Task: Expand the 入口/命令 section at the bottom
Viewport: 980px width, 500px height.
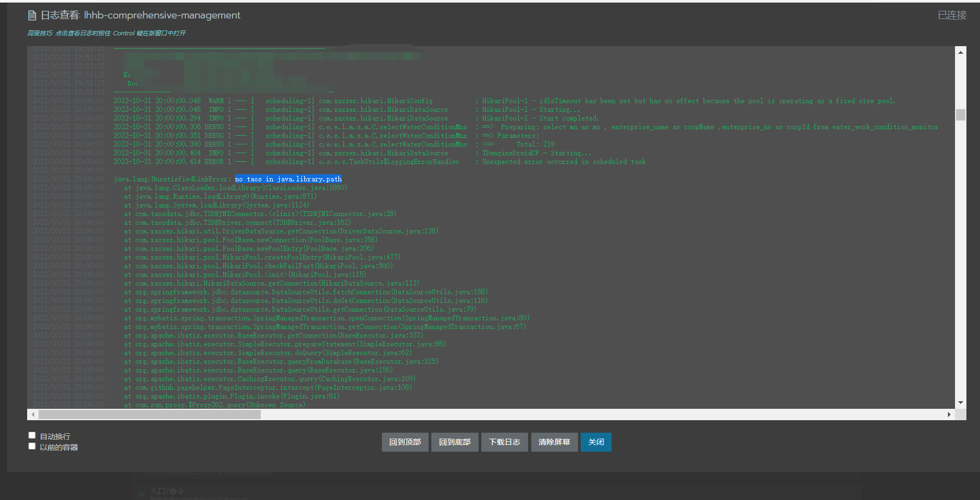Action: tap(142, 492)
